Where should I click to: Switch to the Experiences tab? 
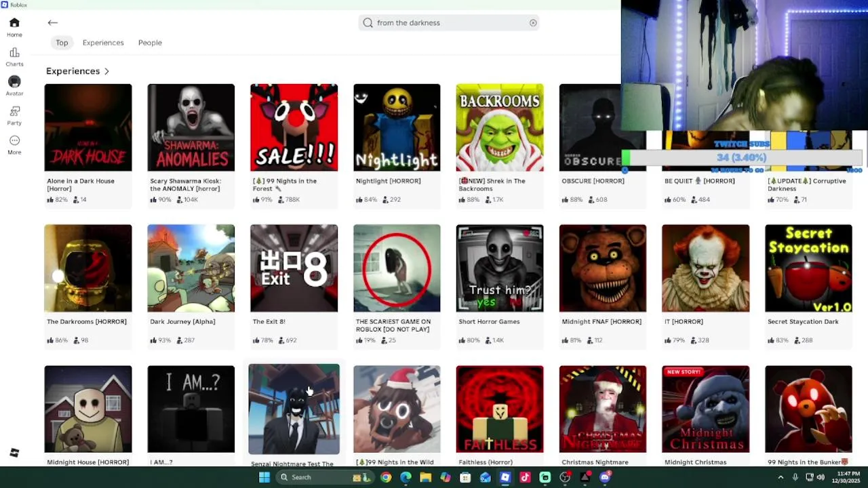103,43
